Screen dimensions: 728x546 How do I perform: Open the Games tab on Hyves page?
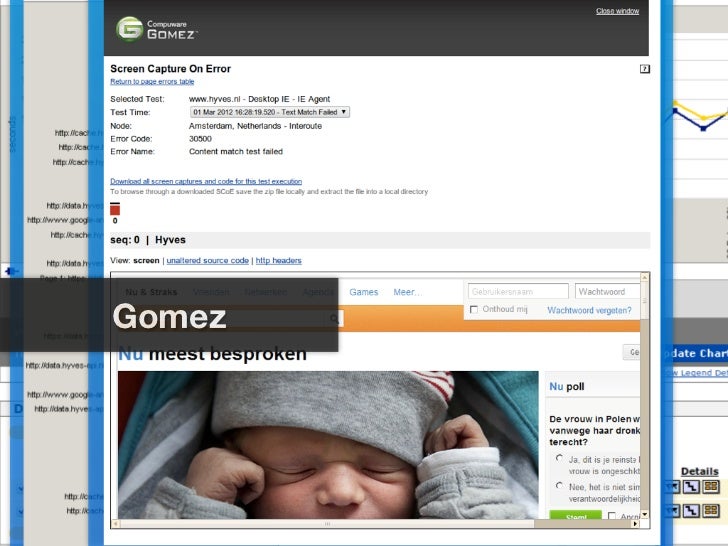point(364,292)
